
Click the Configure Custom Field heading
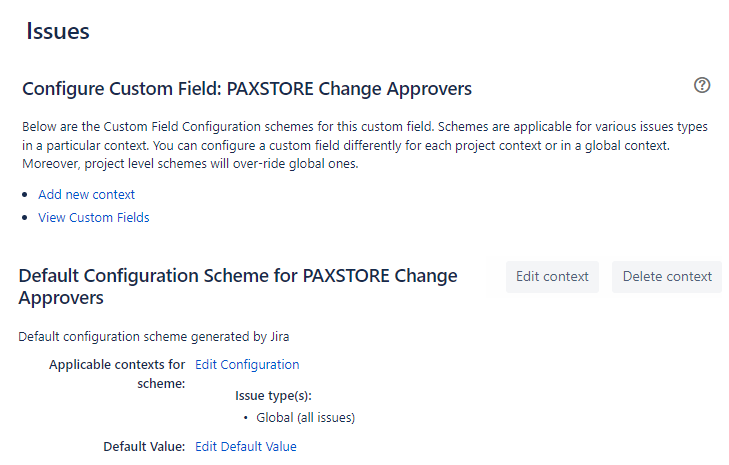(x=247, y=89)
